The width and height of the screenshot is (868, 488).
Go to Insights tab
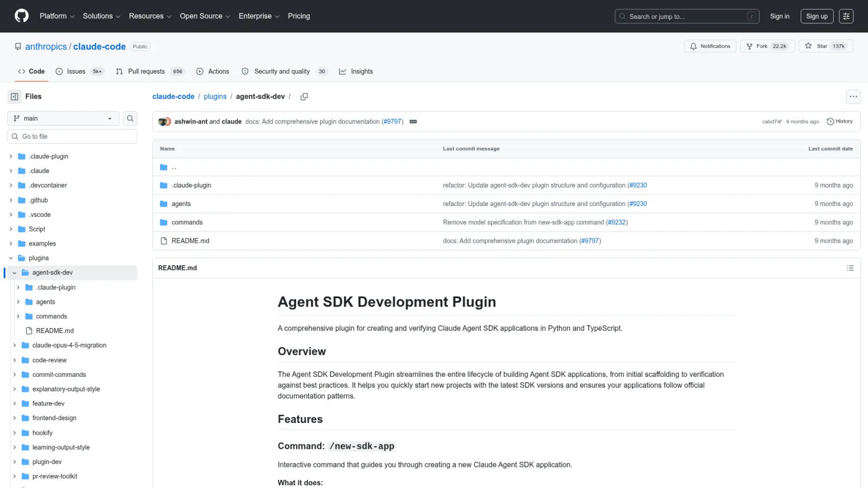356,72
